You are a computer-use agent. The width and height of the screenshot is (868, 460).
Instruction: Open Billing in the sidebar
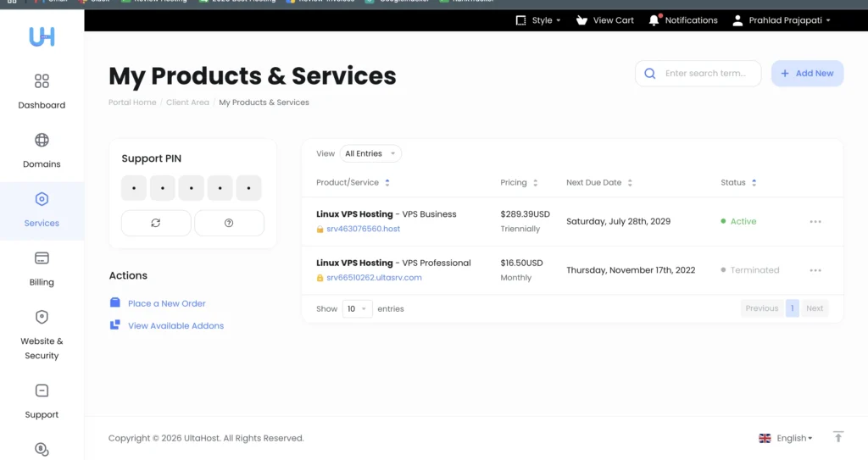point(42,269)
